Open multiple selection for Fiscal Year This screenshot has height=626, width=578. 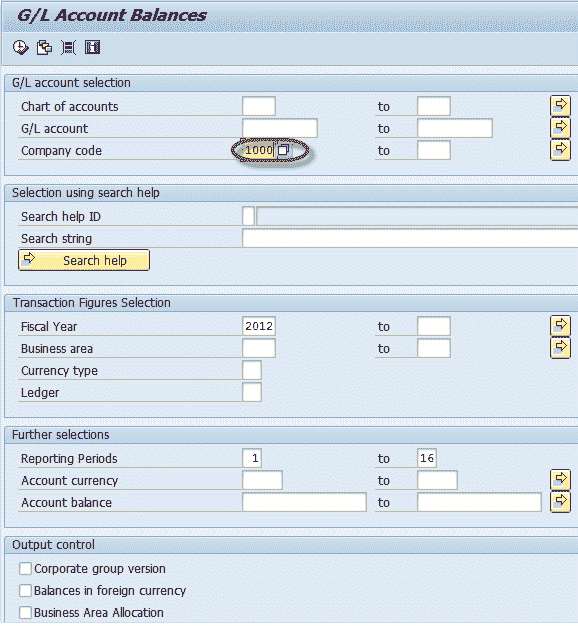click(560, 326)
